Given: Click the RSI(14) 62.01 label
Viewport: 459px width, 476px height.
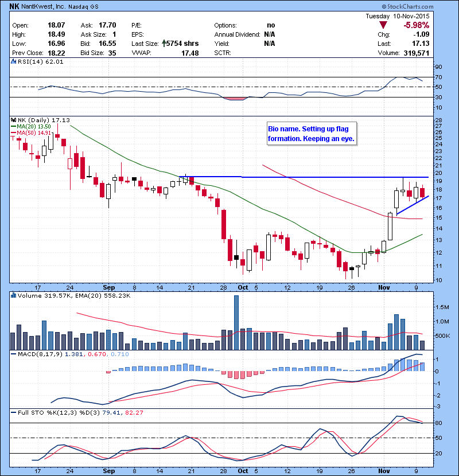Looking at the screenshot, I should pyautogui.click(x=40, y=61).
